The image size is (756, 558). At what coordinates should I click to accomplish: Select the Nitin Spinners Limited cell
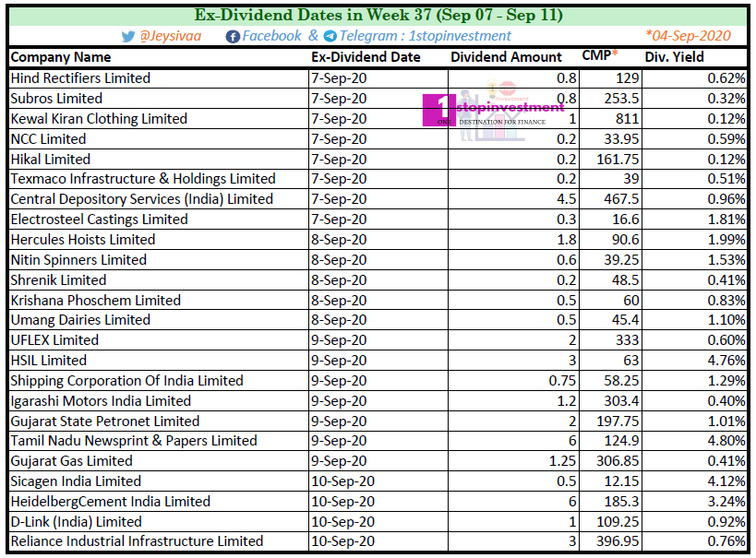pos(159,260)
